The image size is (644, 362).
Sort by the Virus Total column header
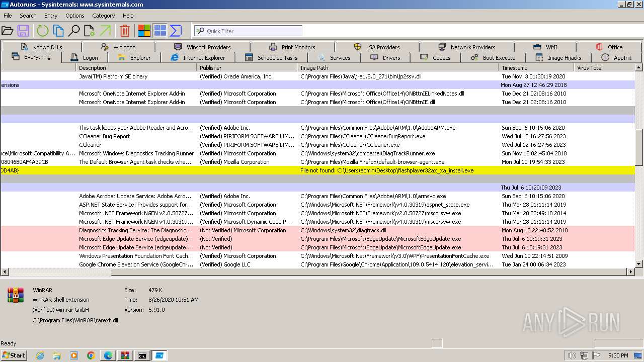605,67
